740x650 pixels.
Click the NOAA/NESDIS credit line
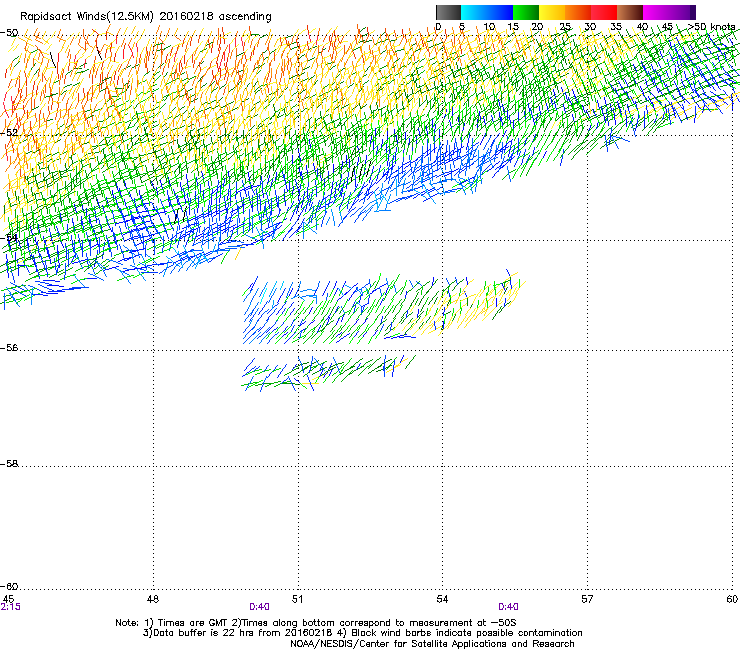point(432,644)
